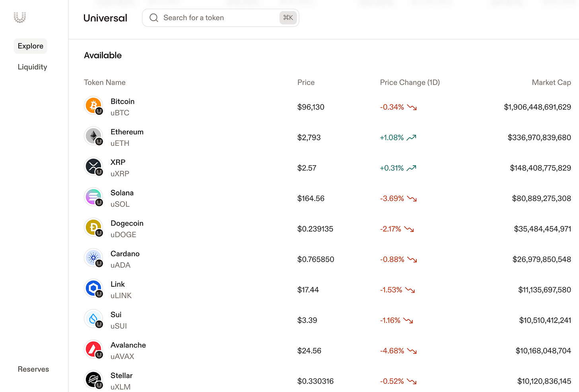The height and width of the screenshot is (392, 579).
Task: Click Solana price $164.56
Action: (311, 199)
